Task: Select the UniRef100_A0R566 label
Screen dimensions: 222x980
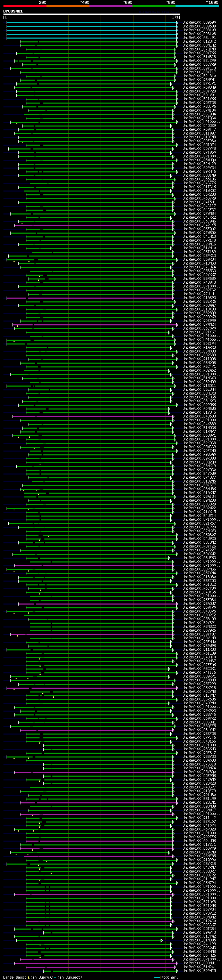Action: click(x=199, y=405)
